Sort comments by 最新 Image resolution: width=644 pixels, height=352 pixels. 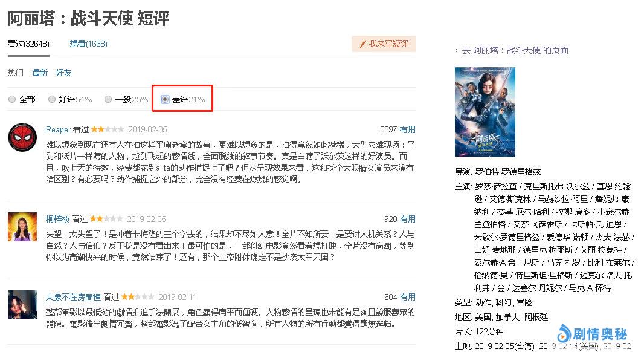pyautogui.click(x=40, y=73)
